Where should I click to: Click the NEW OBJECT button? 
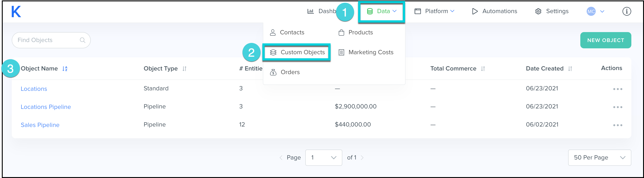[606, 40]
